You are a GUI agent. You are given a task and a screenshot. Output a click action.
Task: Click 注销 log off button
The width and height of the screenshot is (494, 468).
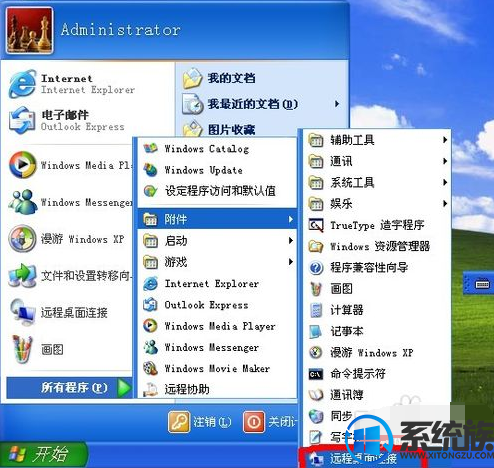[x=200, y=422]
